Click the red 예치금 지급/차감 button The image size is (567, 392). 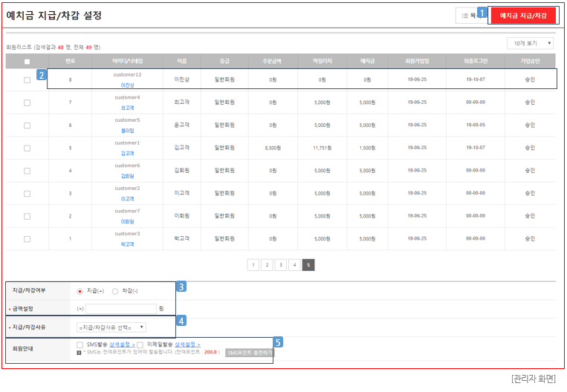click(x=522, y=16)
